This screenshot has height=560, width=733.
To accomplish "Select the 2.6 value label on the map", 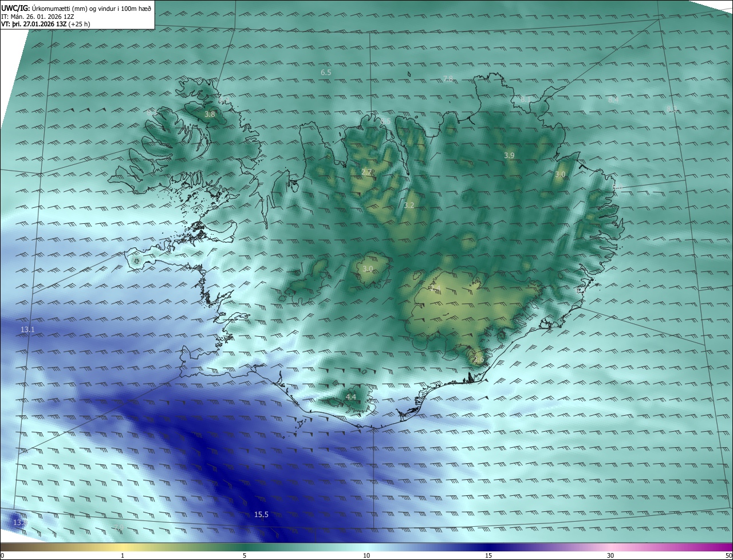I will click(x=479, y=360).
